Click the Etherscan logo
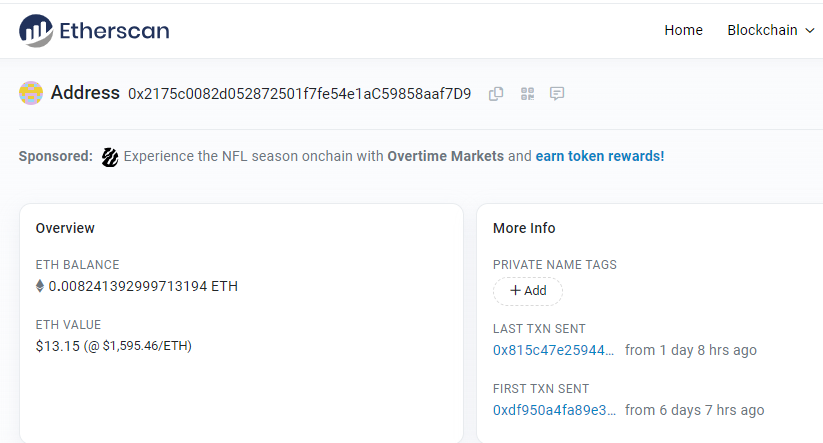 pyautogui.click(x=94, y=30)
